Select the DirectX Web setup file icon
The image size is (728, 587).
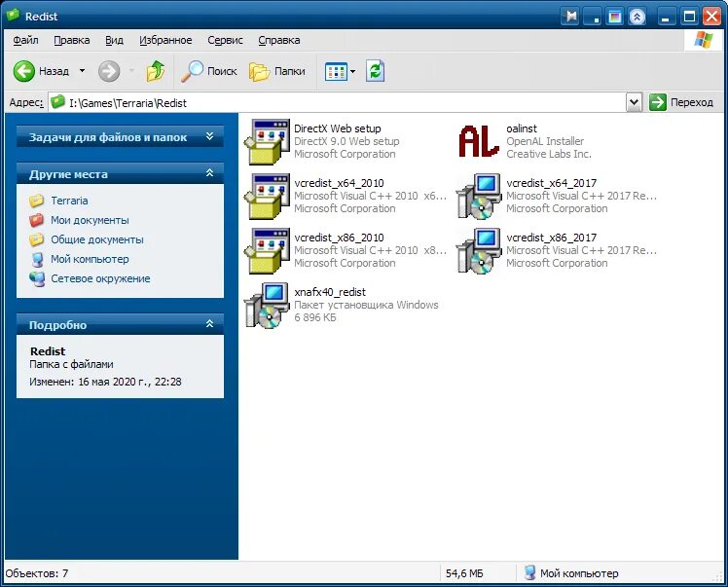coord(267,142)
